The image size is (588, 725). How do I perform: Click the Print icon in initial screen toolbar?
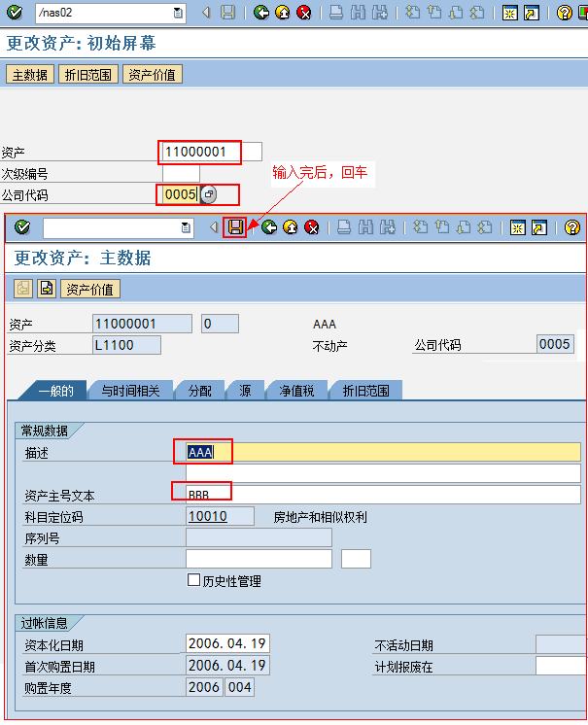(x=336, y=13)
